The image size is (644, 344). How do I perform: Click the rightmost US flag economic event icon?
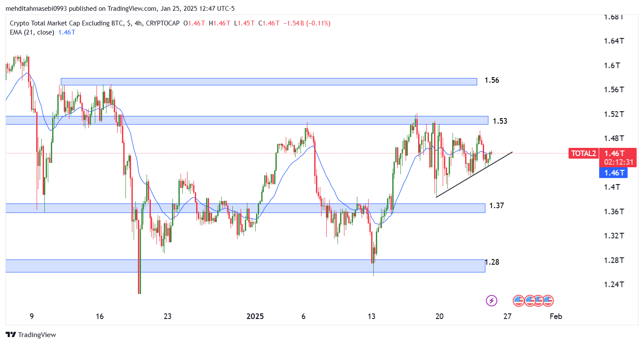[x=548, y=300]
